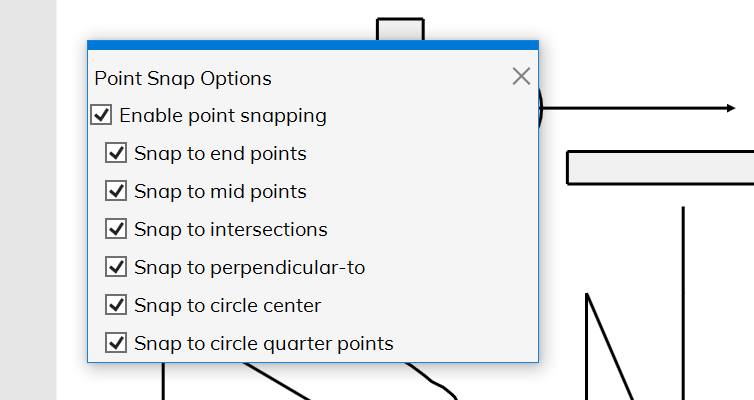The image size is (754, 400).
Task: Click the Point Snap Options heading text
Action: point(183,78)
